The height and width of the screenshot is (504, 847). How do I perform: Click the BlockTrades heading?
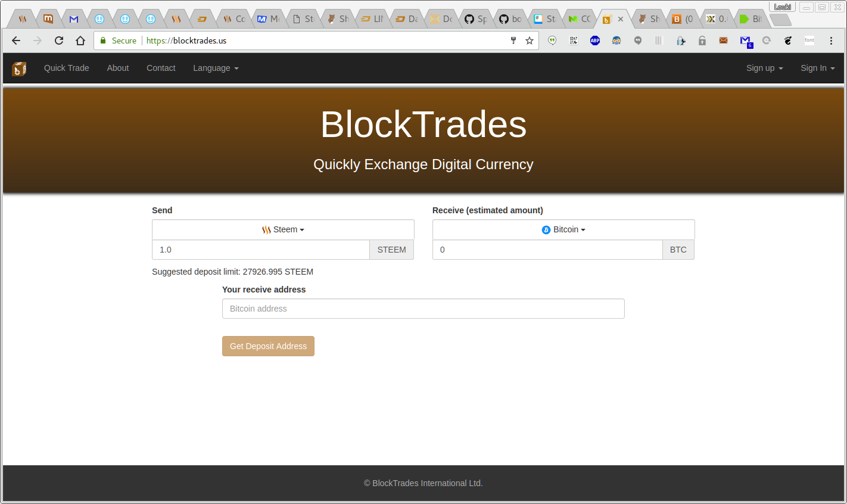pyautogui.click(x=423, y=125)
